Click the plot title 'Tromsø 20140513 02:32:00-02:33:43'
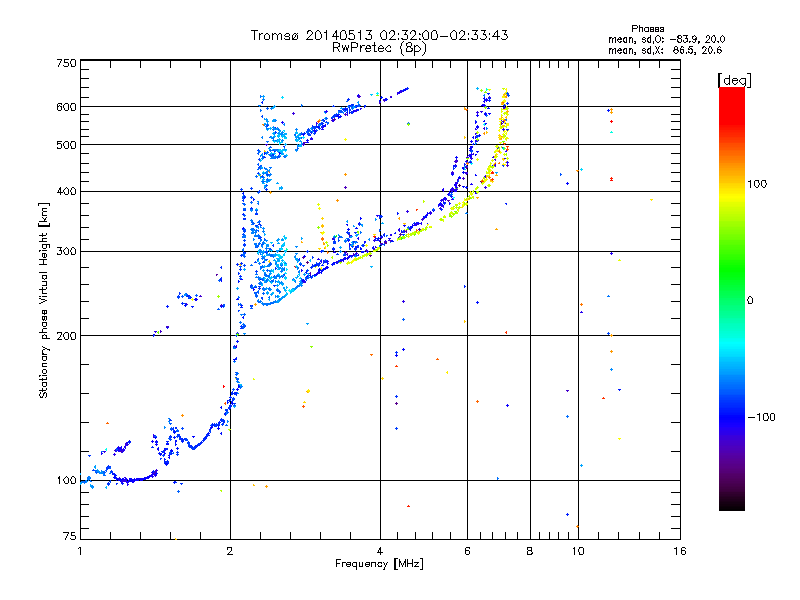Screen dimensions: 800x600 point(379,35)
